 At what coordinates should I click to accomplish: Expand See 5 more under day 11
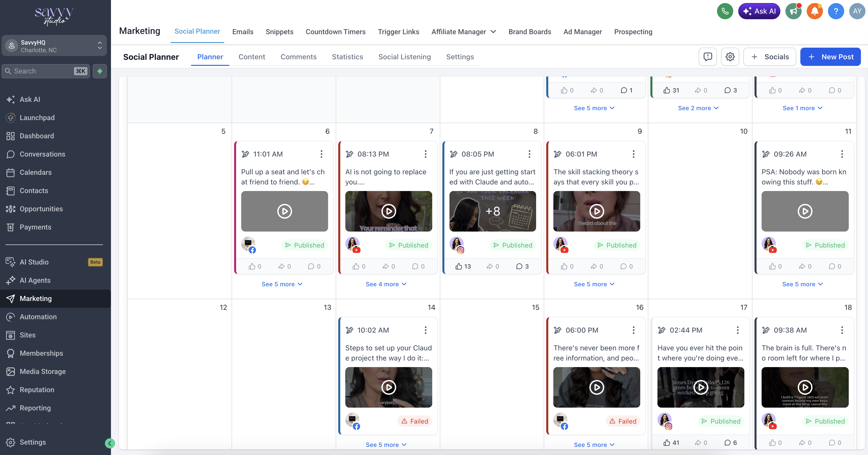(803, 284)
